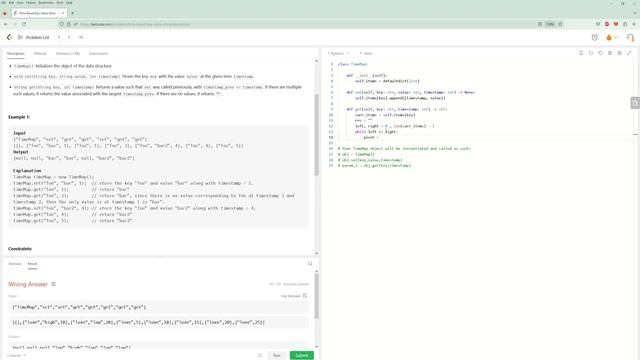The height and width of the screenshot is (360, 640).
Task: Click the zoom level indicator
Action: coord(550,24)
